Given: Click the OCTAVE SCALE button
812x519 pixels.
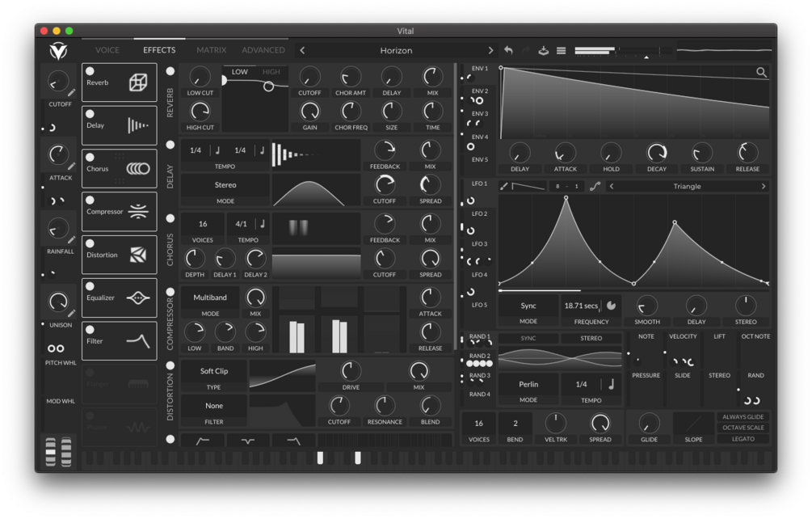Looking at the screenshot, I should click(x=743, y=428).
